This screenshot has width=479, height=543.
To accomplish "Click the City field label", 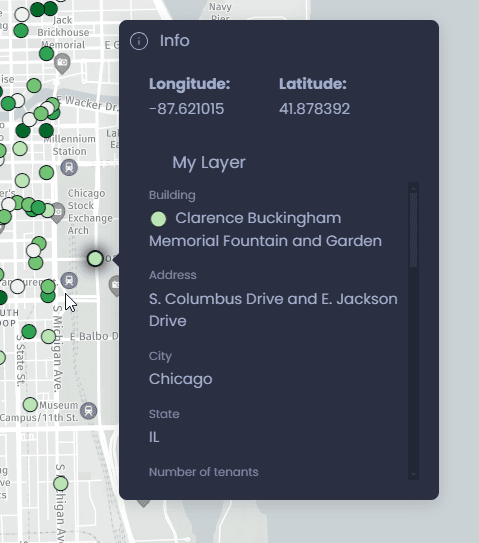I will [x=160, y=356].
